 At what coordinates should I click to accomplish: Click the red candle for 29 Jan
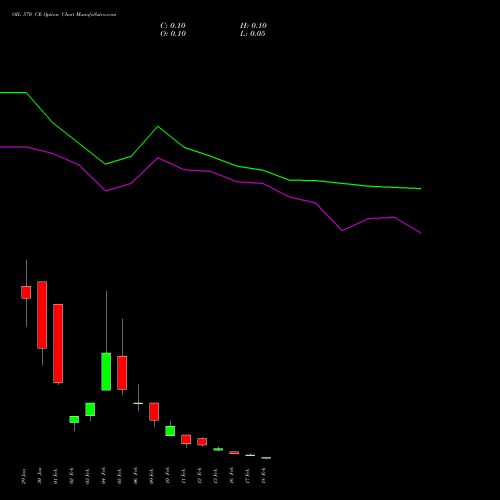[x=26, y=292]
